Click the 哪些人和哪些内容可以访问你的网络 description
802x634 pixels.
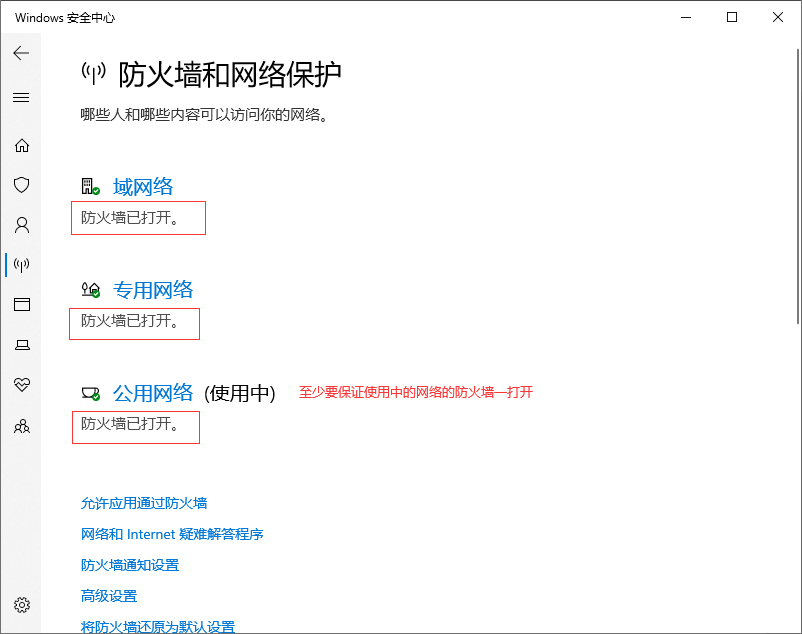coord(204,115)
